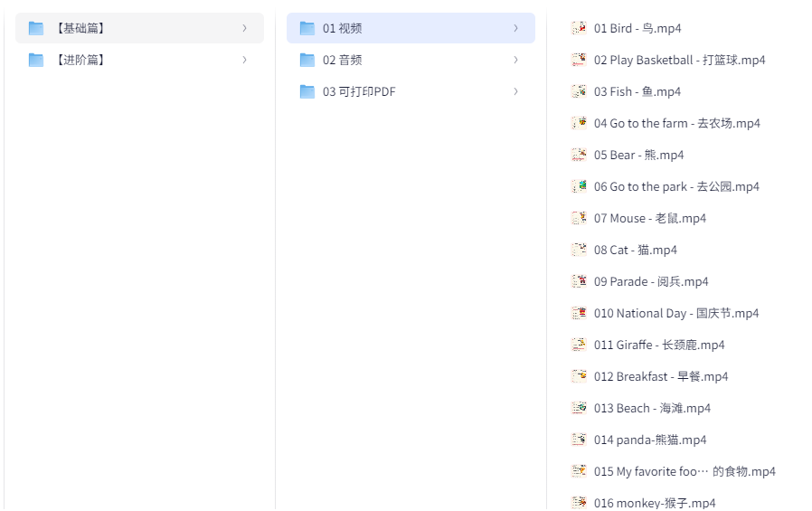Click file icon of 05 Bear - 熊.mp4
This screenshot has height=511, width=812.
tap(579, 155)
